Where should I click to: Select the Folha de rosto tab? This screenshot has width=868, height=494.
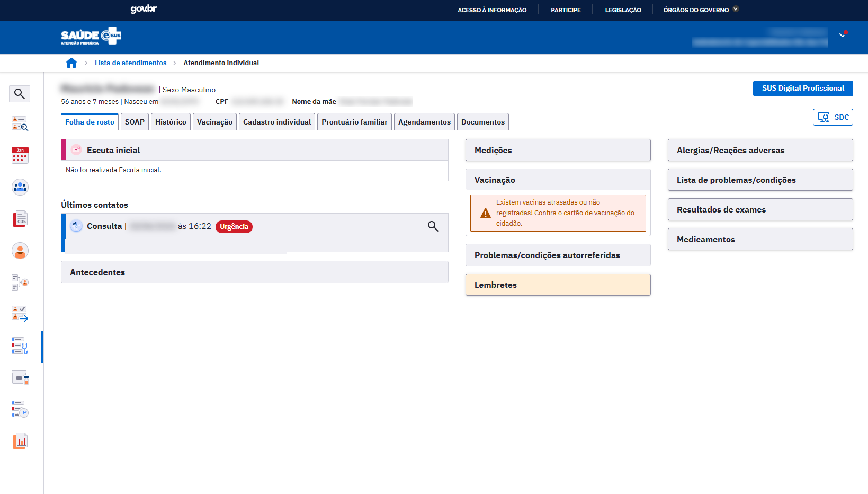(x=90, y=122)
